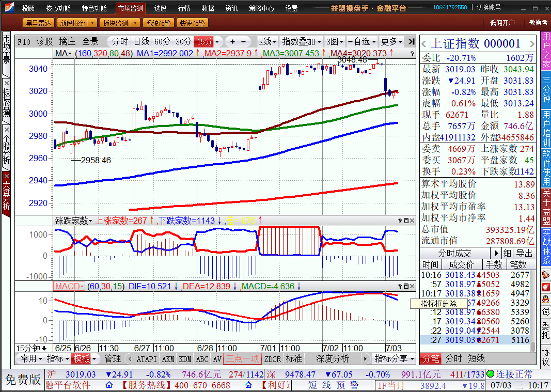Image resolution: width=551 pixels, height=392 pixels.
Task: Open the 策略中心 menu
Action: point(261,8)
